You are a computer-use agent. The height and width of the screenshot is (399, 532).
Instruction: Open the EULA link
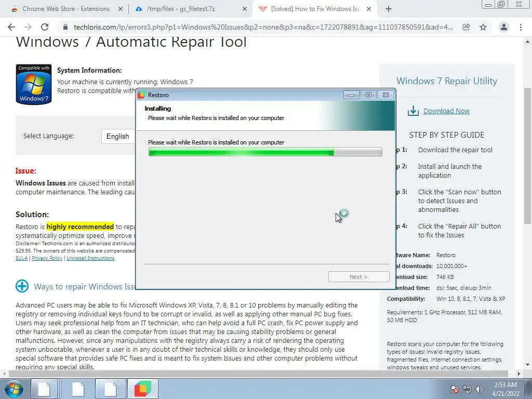(22, 258)
